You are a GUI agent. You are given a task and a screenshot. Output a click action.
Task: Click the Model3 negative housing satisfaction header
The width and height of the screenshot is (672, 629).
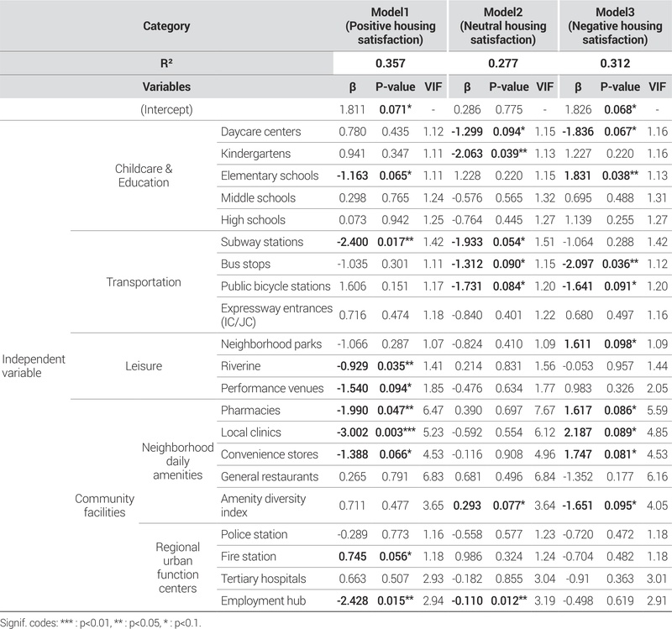pos(615,26)
